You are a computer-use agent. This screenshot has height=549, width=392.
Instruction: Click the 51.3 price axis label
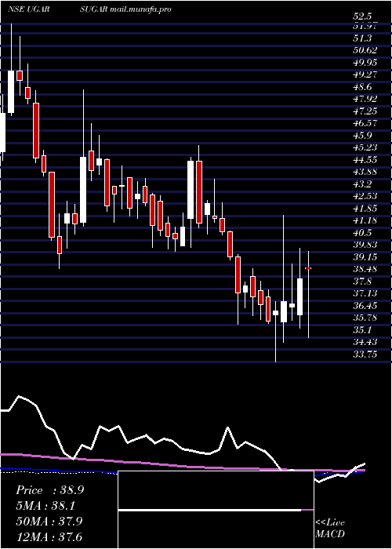click(362, 38)
